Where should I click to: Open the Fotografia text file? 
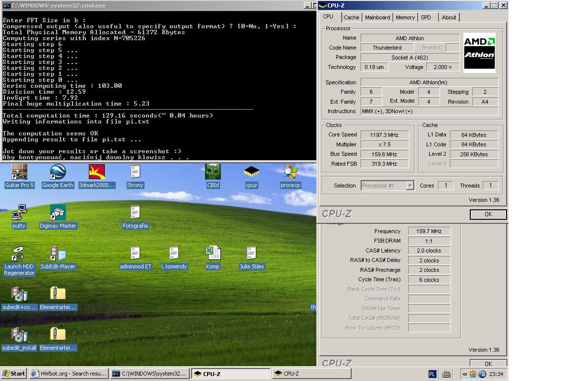pyautogui.click(x=135, y=216)
